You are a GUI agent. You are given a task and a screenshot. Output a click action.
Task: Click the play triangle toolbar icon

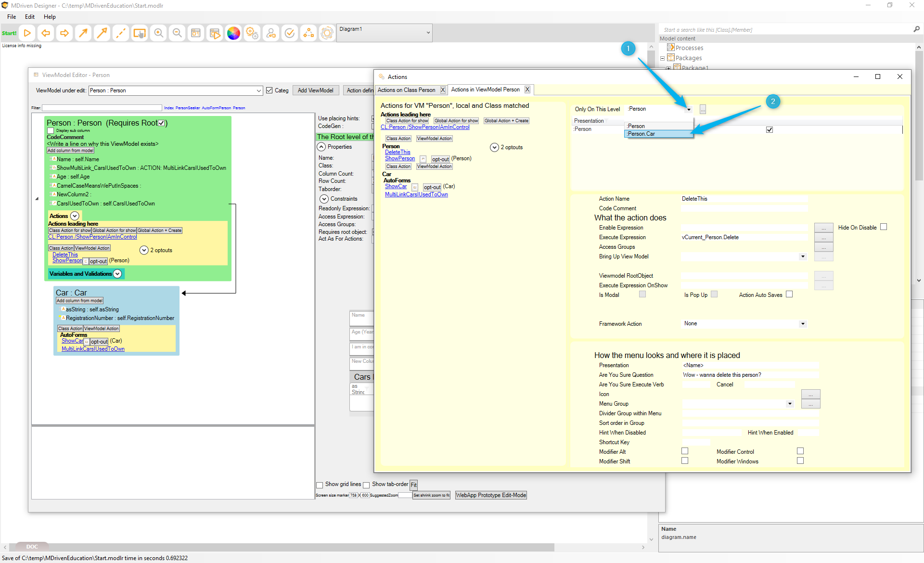pyautogui.click(x=27, y=33)
